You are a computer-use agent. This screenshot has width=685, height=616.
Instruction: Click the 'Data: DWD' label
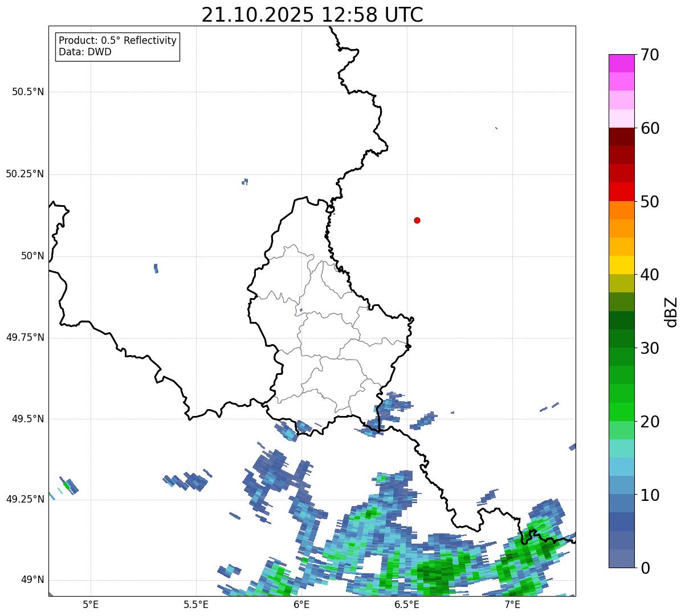[85, 52]
